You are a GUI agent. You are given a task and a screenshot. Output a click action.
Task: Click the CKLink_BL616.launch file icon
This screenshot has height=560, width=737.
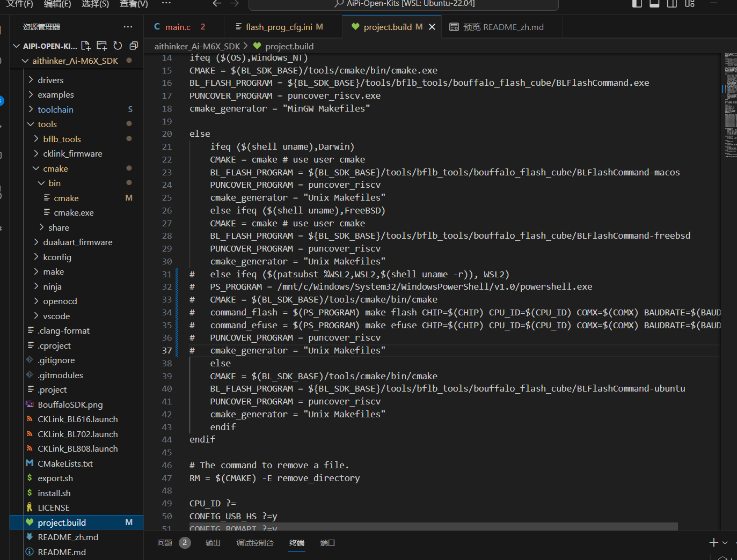[x=30, y=419]
